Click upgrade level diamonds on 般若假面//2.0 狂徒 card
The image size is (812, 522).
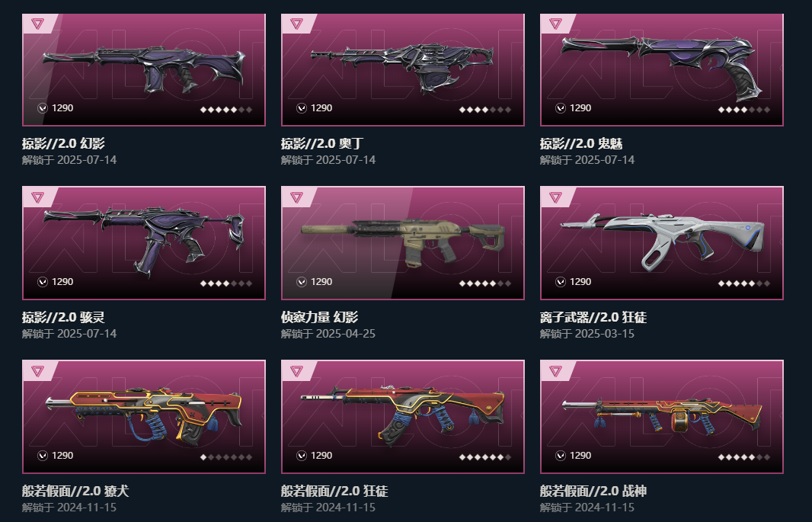click(485, 457)
